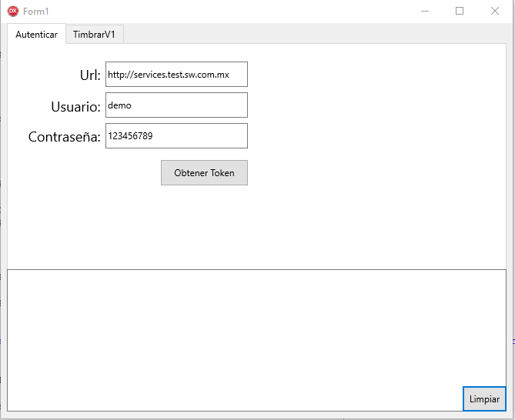
Task: Click the Form1 application icon in title bar
Action: 12,12
